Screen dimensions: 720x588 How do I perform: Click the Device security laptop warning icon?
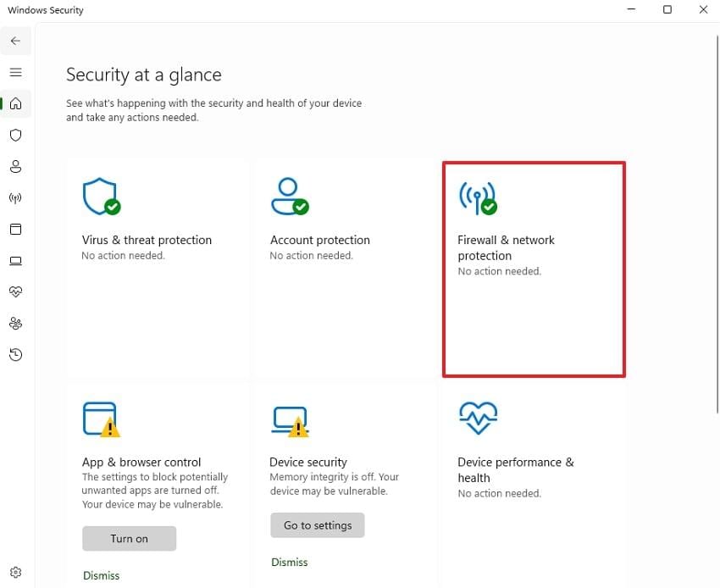tap(290, 421)
